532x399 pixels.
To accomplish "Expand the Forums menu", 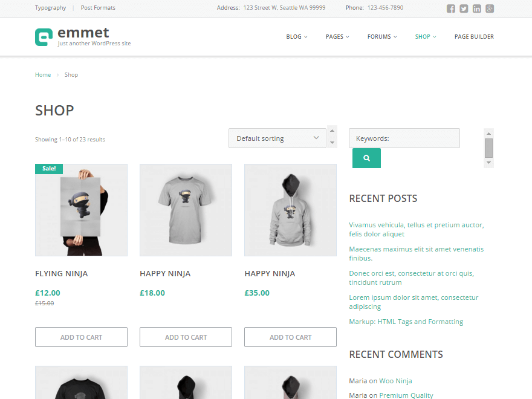I will click(x=382, y=37).
